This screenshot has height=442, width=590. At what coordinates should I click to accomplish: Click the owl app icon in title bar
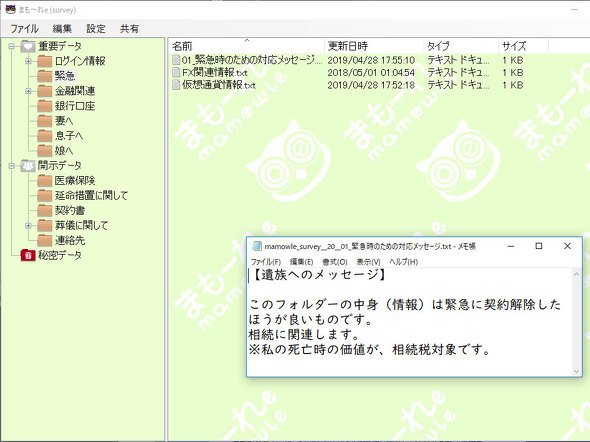tap(11, 9)
